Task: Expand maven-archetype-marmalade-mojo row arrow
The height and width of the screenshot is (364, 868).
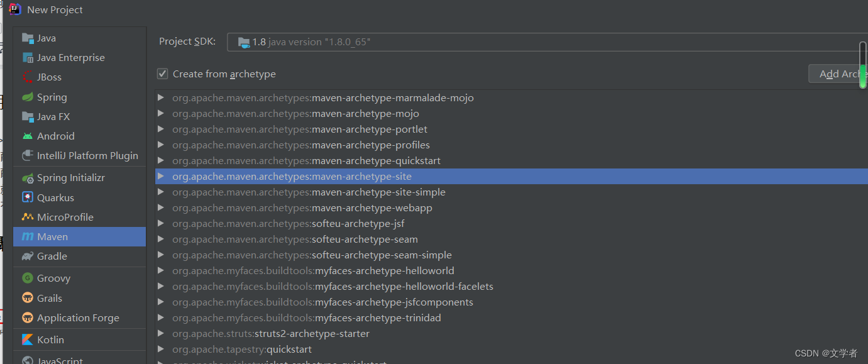Action: [x=161, y=97]
